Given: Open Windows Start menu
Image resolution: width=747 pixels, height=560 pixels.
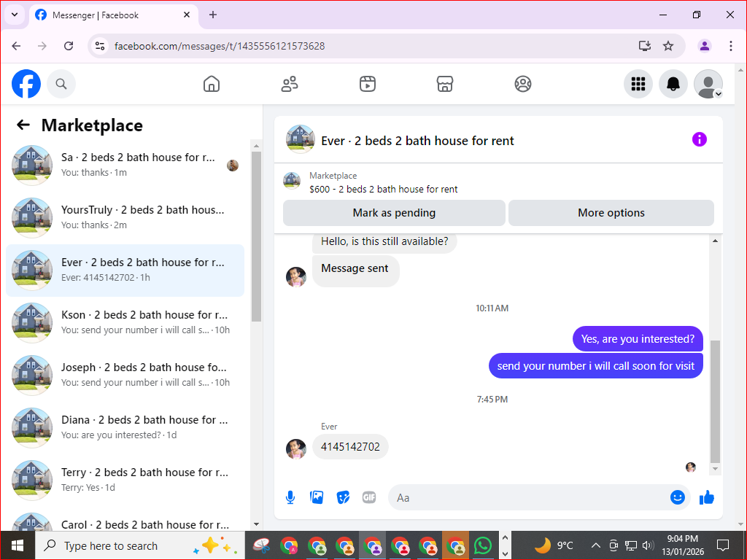Looking at the screenshot, I should pos(18,545).
